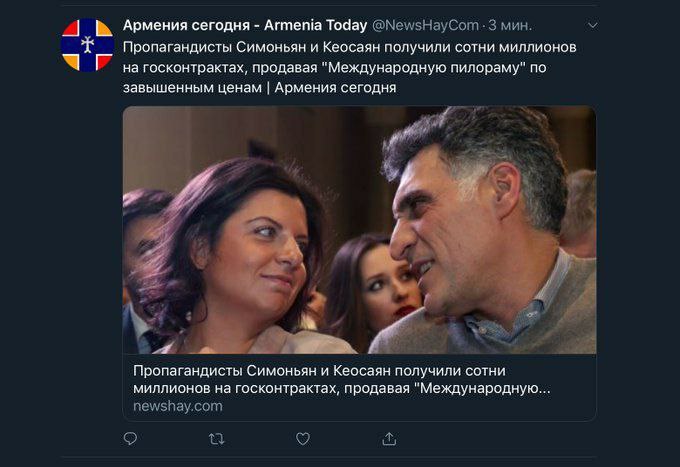Open Armenia Today profile avatar

click(88, 45)
